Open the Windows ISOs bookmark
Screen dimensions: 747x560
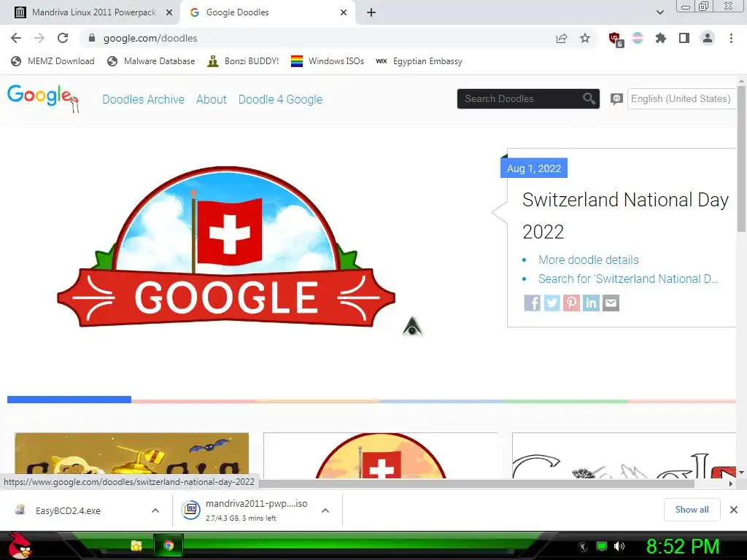pos(328,61)
